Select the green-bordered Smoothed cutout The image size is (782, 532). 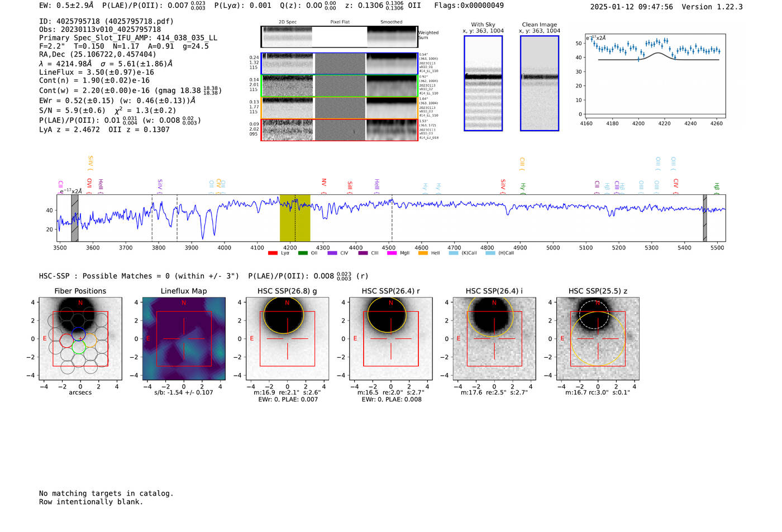(x=392, y=86)
